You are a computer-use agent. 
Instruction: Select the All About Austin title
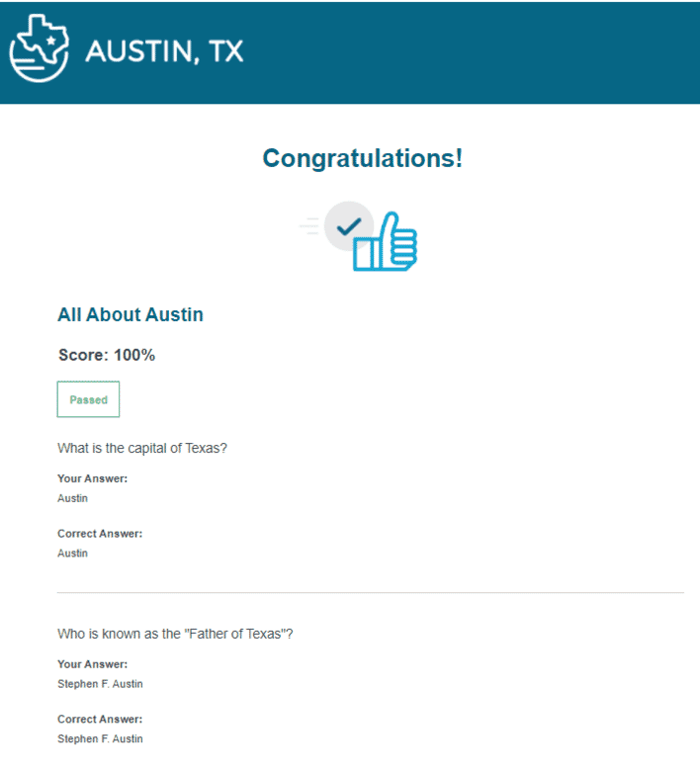(131, 314)
